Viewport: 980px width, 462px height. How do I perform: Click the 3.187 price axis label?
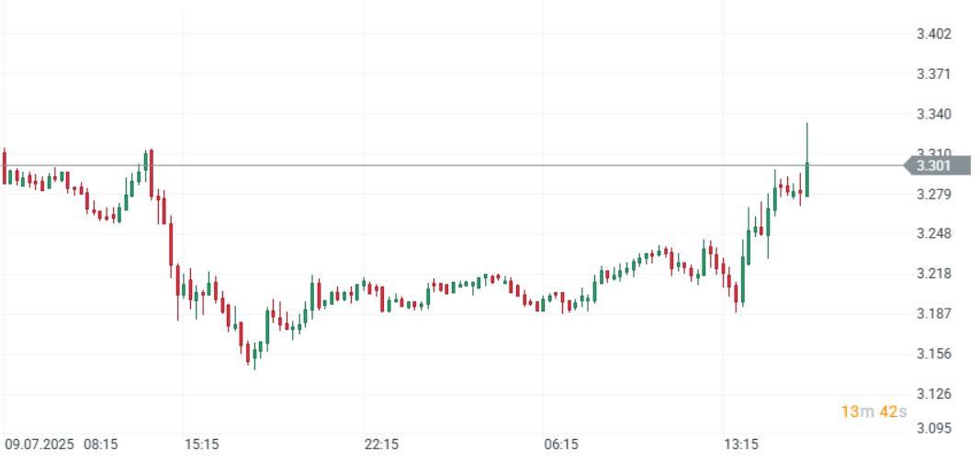933,314
